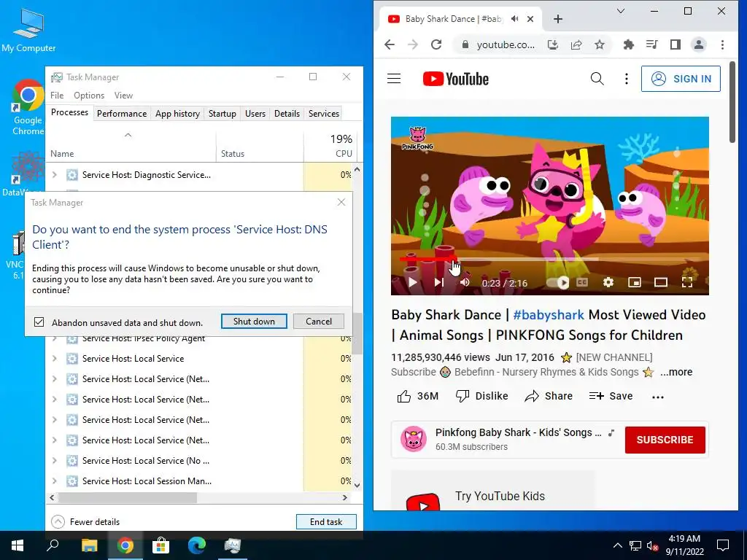Expand Service Host: Diagnostic Service row

(54, 175)
